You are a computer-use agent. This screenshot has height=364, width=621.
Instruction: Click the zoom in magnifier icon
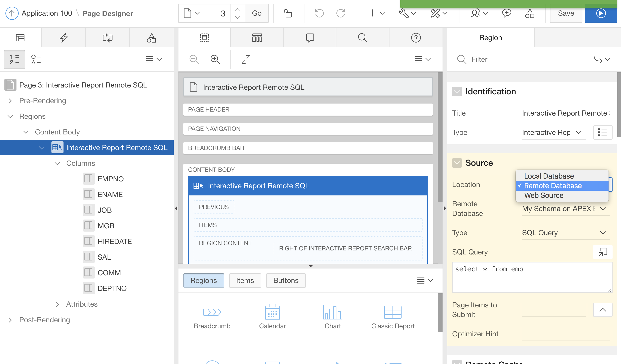(x=215, y=59)
